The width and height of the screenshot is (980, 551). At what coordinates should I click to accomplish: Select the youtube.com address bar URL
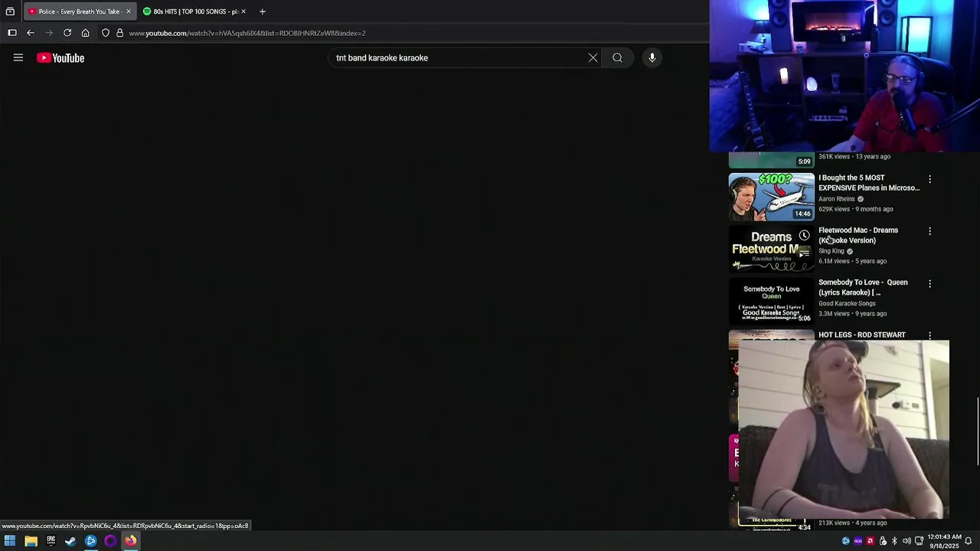pyautogui.click(x=247, y=33)
